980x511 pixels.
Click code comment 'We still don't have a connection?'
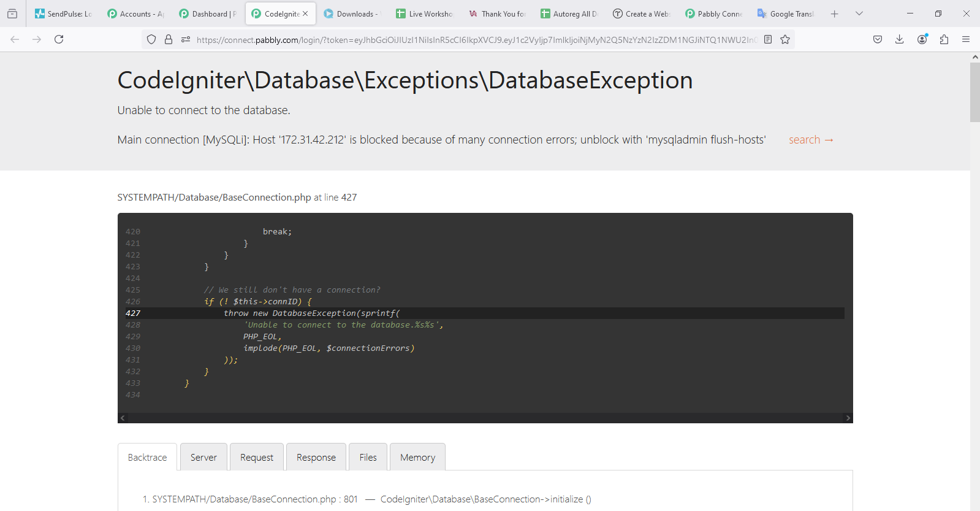(292, 290)
